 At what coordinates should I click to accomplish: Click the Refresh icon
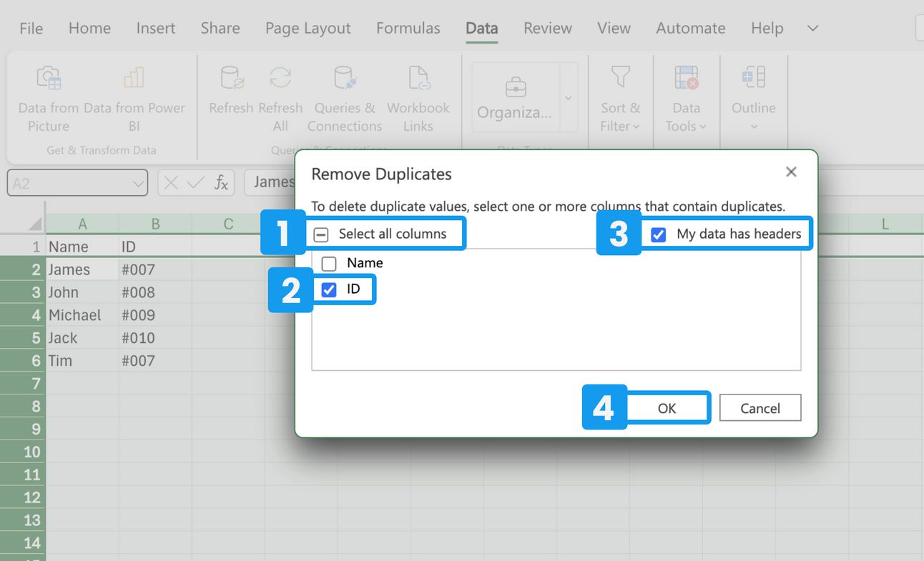tap(231, 77)
